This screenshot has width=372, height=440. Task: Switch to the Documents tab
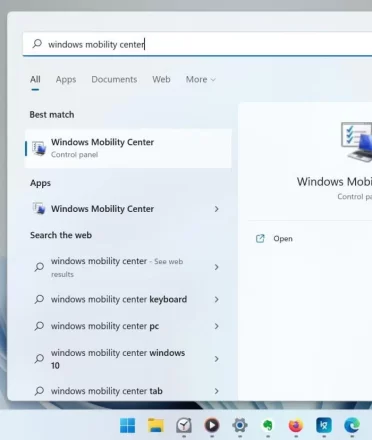point(114,79)
